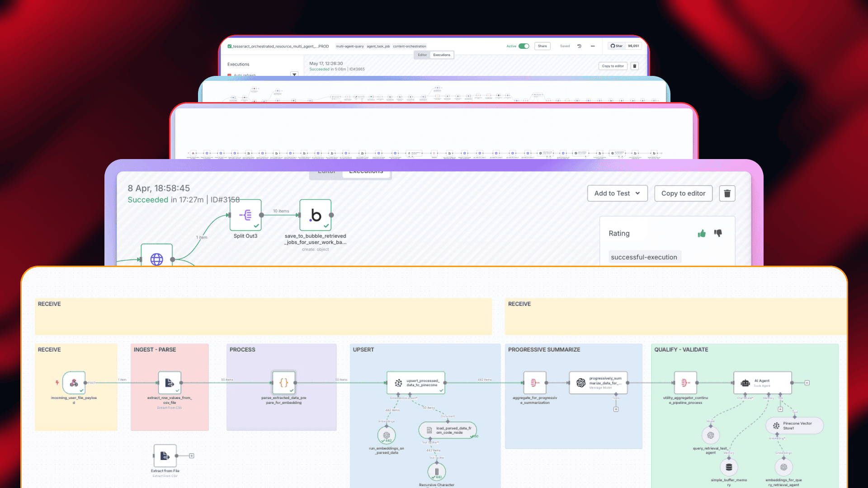
Task: Open the executions filter dropdown
Action: pyautogui.click(x=294, y=74)
